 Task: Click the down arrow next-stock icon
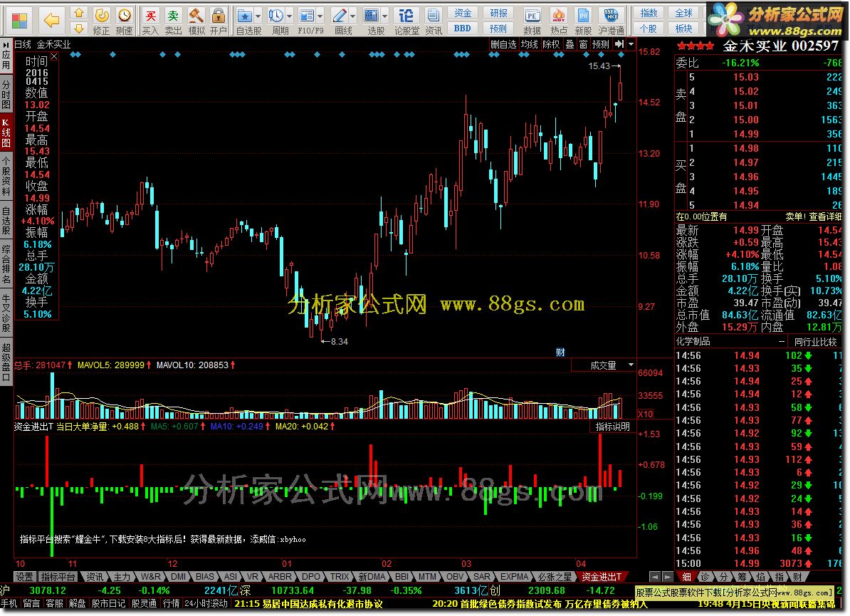pyautogui.click(x=79, y=28)
